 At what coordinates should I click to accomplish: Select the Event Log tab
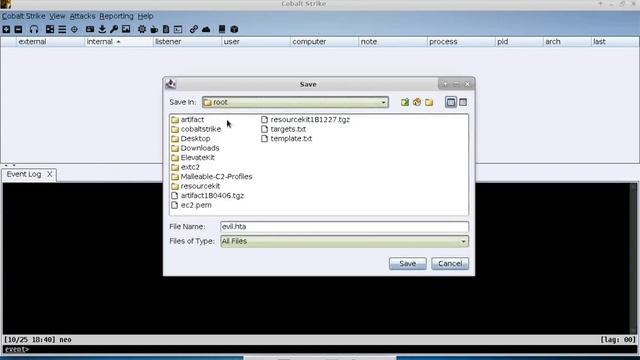click(24, 174)
